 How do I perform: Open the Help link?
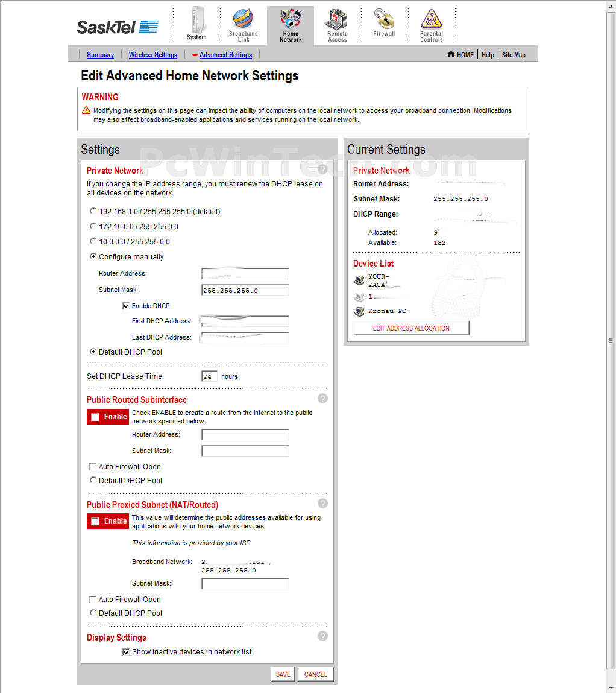(x=488, y=55)
